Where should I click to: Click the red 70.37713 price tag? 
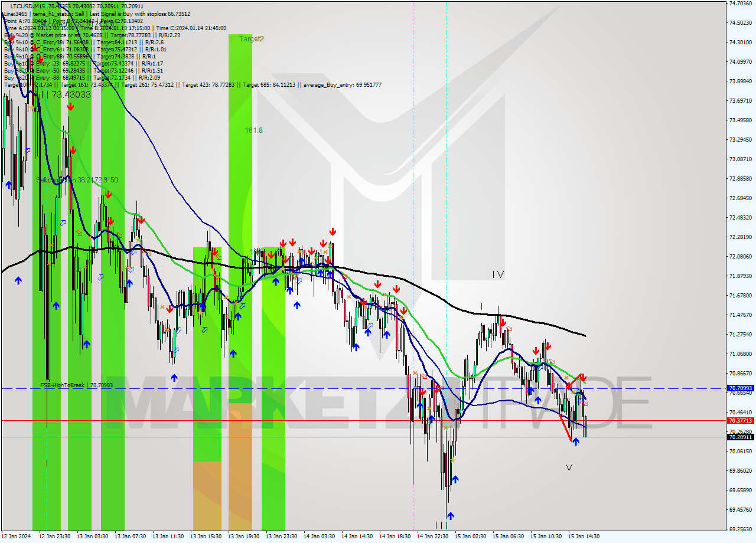tap(740, 421)
